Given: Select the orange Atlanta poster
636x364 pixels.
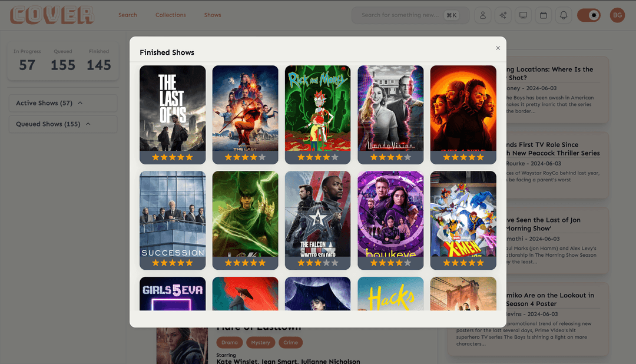Looking at the screenshot, I should point(463,108).
